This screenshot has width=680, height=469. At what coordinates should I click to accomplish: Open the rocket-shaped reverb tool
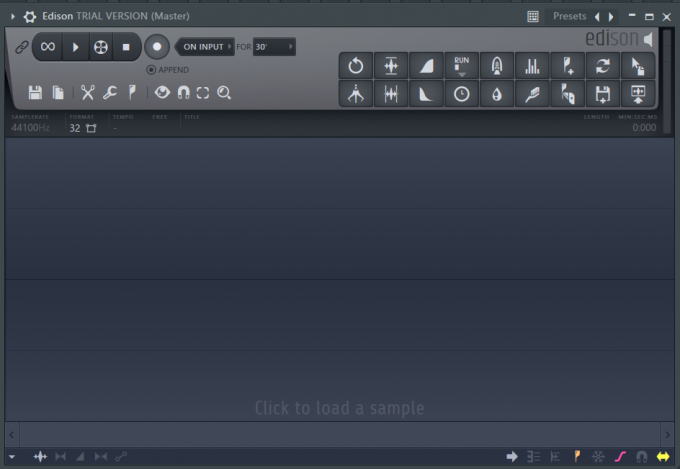point(497,66)
